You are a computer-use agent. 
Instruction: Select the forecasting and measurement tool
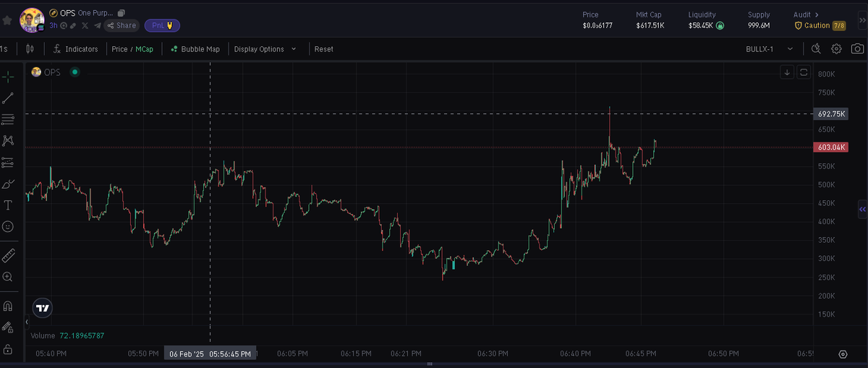pos(8,162)
